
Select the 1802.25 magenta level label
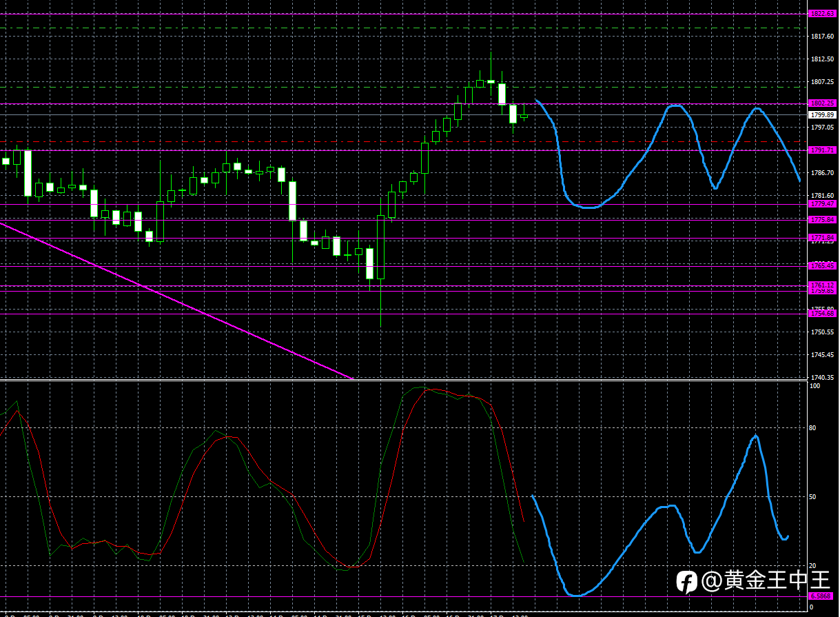(823, 103)
